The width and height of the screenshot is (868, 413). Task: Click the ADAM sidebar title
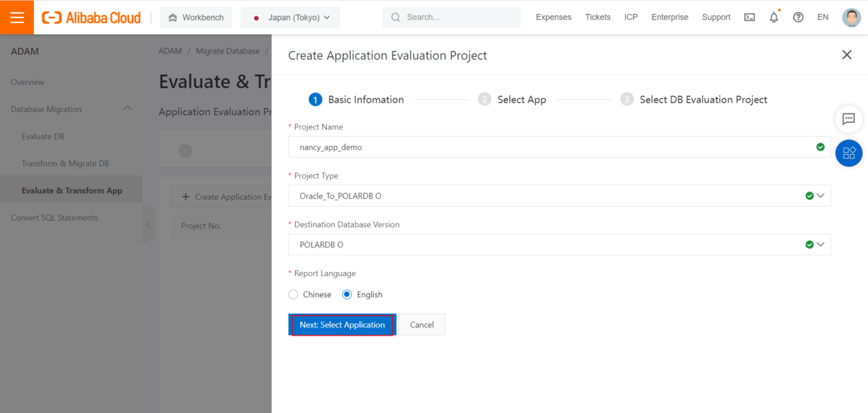pos(25,51)
